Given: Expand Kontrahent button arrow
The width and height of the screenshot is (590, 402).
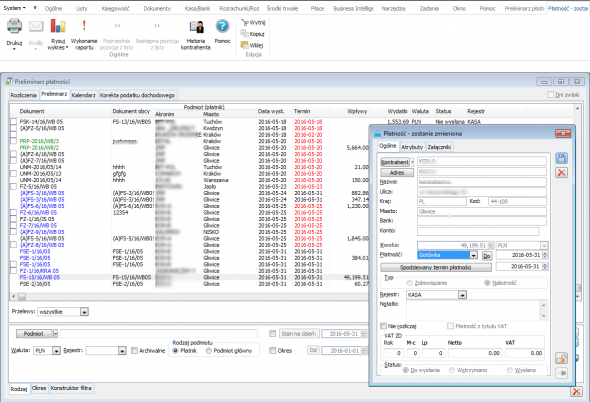Looking at the screenshot, I should pos(412,162).
